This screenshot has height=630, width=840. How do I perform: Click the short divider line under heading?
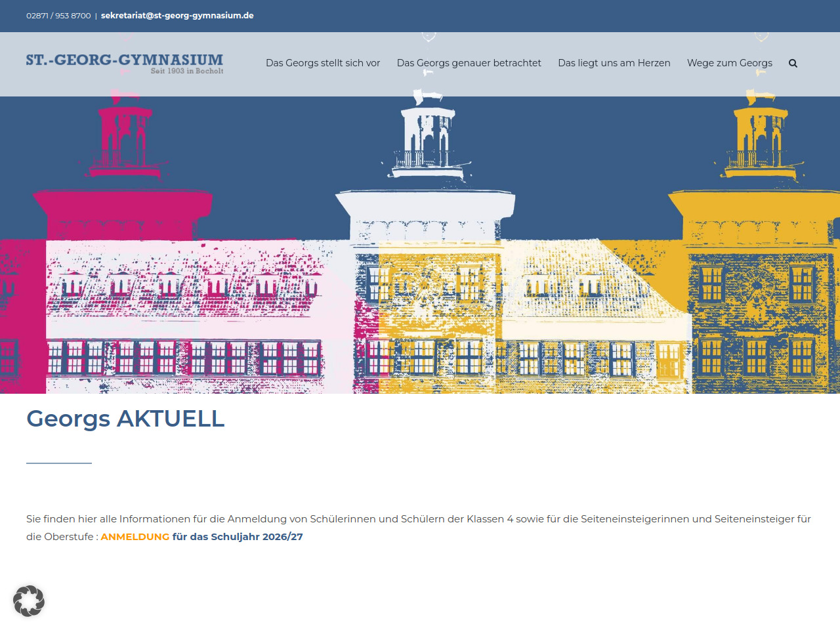pos(59,463)
